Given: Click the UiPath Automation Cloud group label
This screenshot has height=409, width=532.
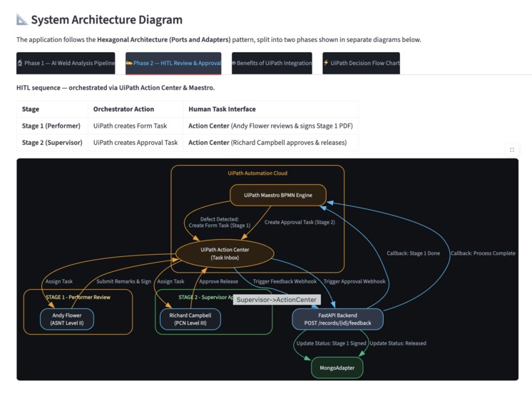Looking at the screenshot, I should [x=257, y=173].
